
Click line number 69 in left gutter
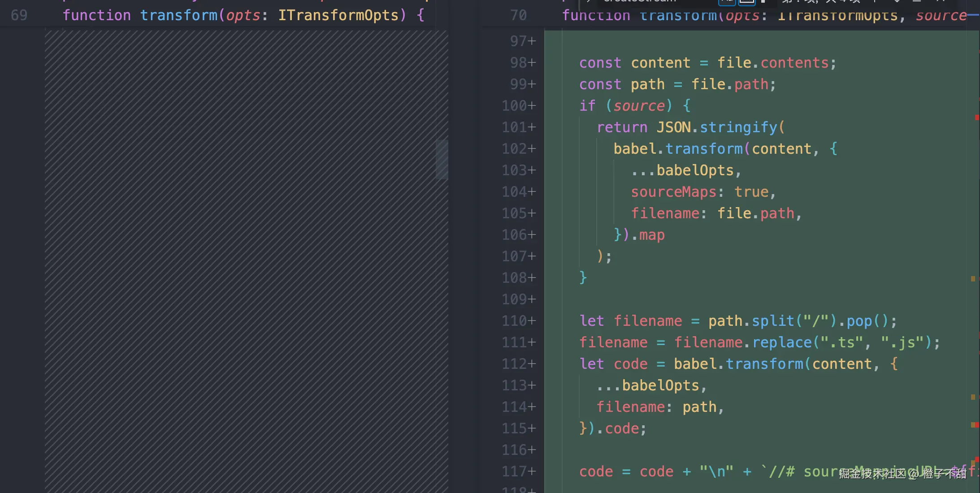point(19,16)
